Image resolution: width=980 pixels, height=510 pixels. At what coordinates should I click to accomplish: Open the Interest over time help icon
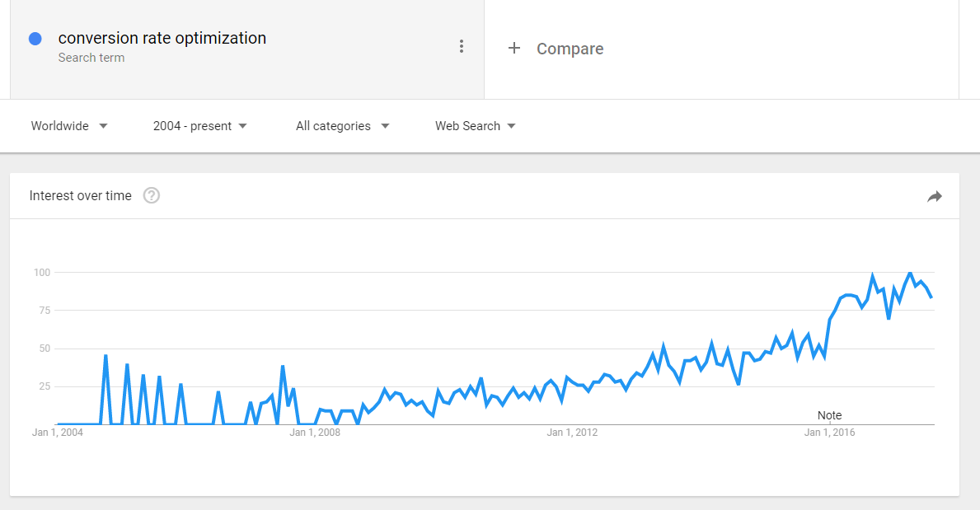pyautogui.click(x=152, y=195)
